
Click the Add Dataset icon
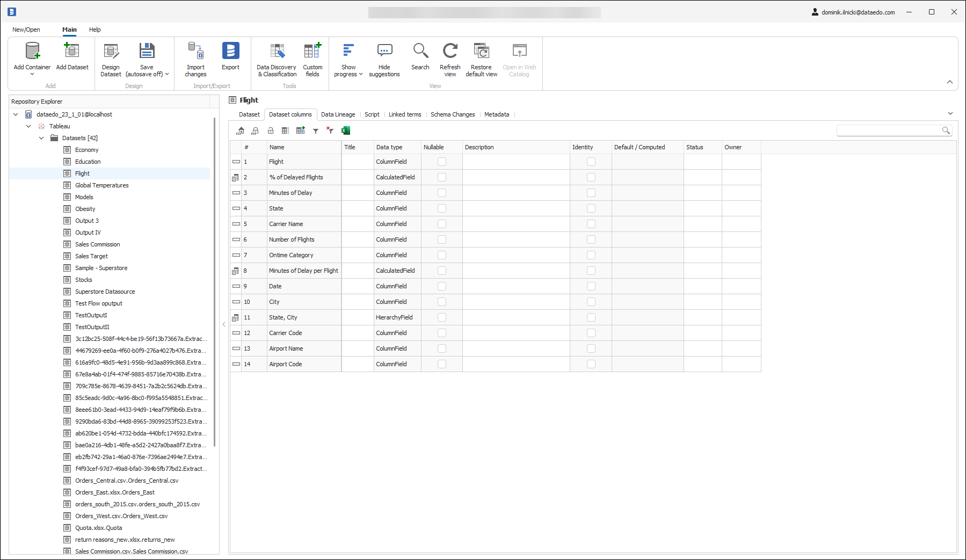pos(72,52)
